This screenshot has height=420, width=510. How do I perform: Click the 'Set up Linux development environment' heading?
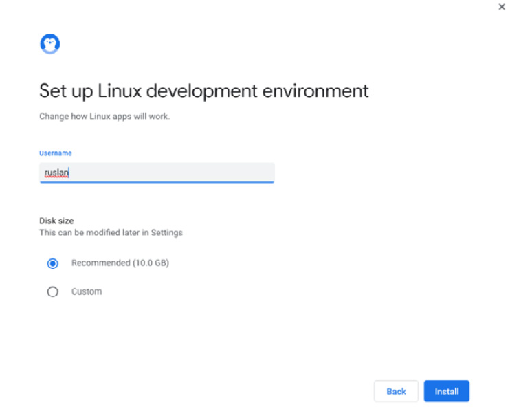pos(204,91)
